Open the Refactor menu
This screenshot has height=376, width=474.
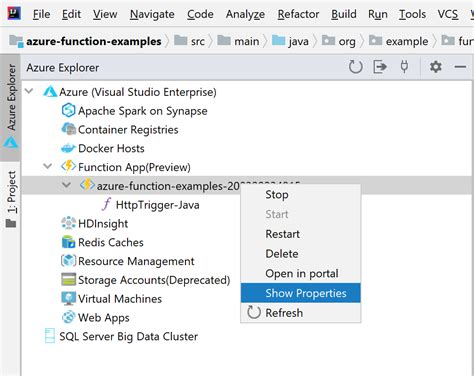coord(298,14)
